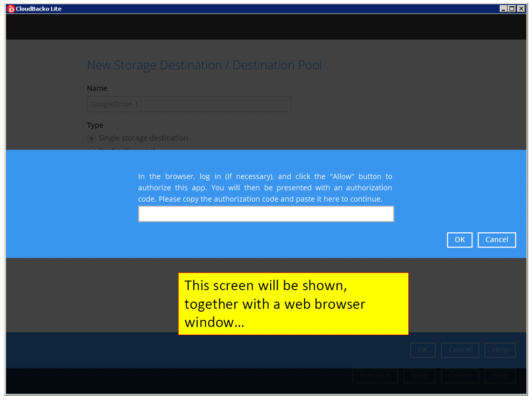Image resolution: width=532 pixels, height=402 pixels.
Task: Close the CloudBacko Lite window
Action: (x=521, y=9)
